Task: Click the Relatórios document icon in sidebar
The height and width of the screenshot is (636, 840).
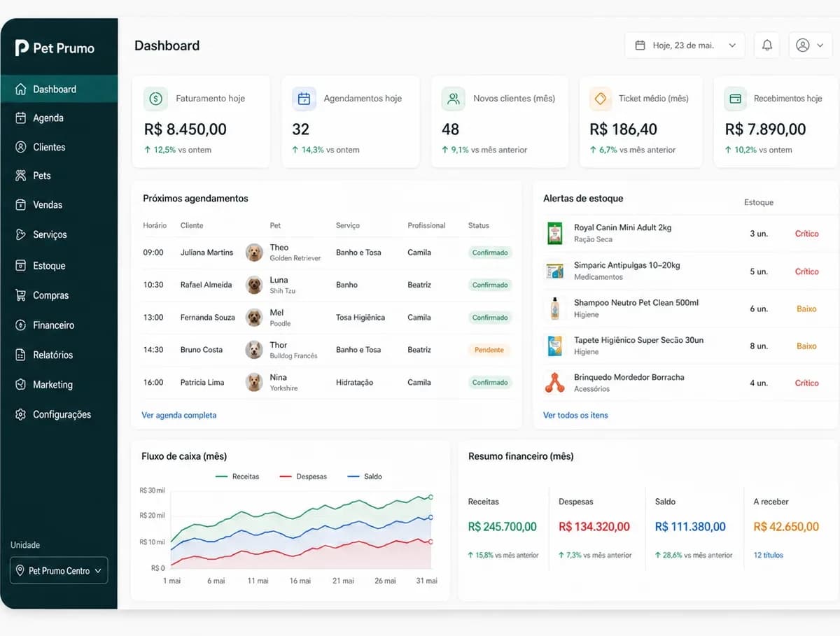Action: click(x=21, y=355)
